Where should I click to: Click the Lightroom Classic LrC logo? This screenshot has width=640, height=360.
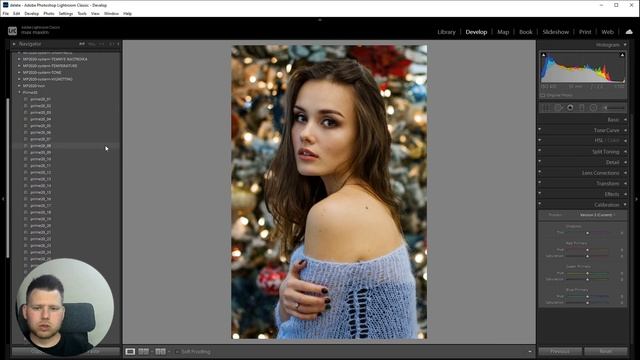point(12,31)
